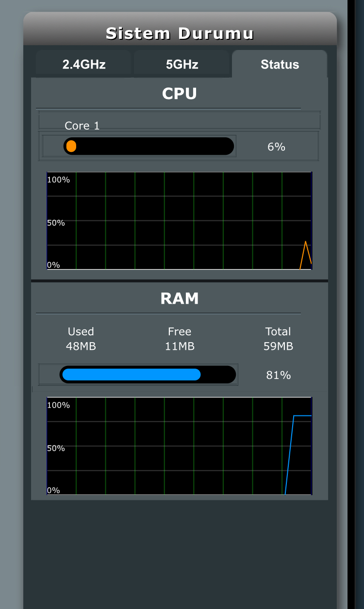Click the 0% label on RAM graph
The height and width of the screenshot is (609, 364).
click(53, 490)
